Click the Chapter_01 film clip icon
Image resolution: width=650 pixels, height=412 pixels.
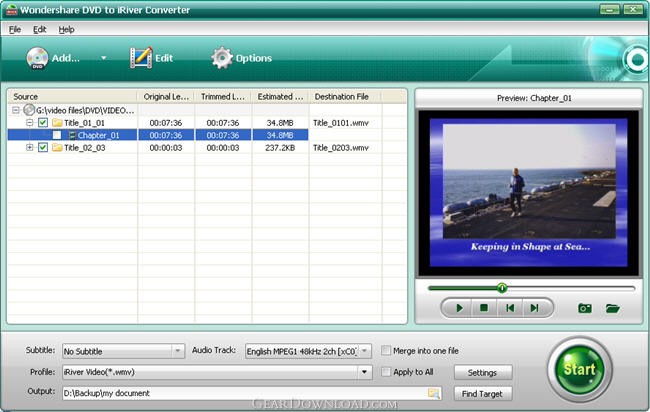point(72,135)
